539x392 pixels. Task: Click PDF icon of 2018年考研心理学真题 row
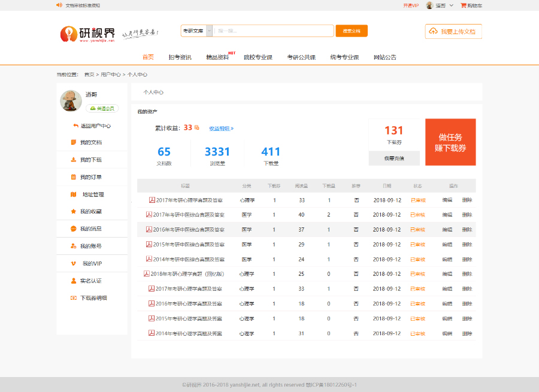pyautogui.click(x=147, y=274)
